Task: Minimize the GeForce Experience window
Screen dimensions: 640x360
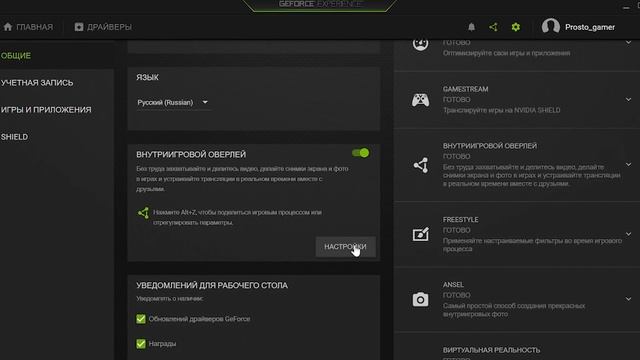Action: pos(626,7)
